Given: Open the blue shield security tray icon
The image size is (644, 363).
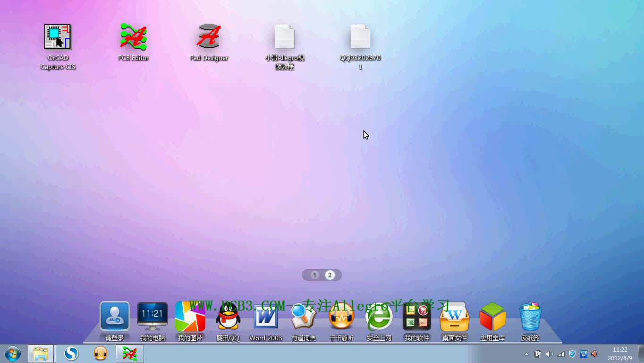Looking at the screenshot, I should 572,354.
